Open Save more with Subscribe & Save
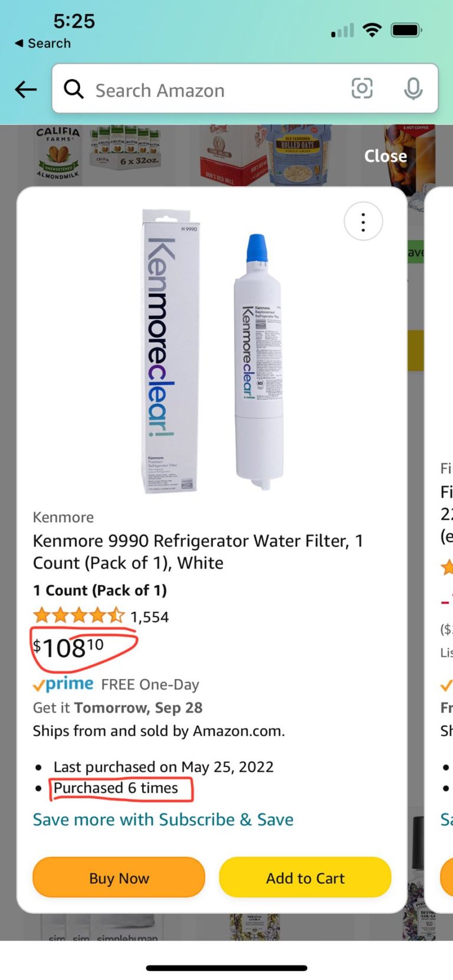 163,820
